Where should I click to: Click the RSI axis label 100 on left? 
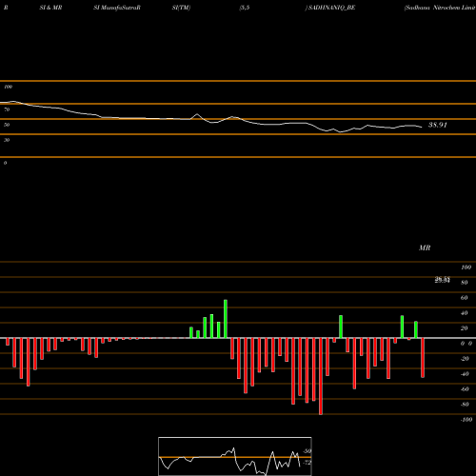(8, 87)
